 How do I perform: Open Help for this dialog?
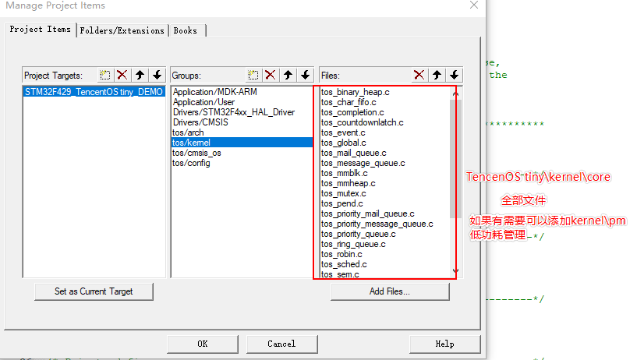[x=445, y=344]
